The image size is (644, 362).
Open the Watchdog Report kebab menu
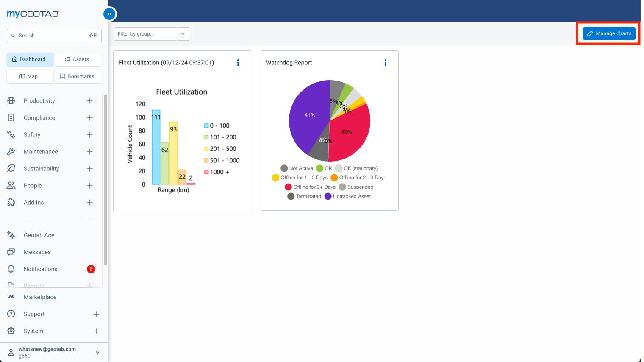(386, 62)
